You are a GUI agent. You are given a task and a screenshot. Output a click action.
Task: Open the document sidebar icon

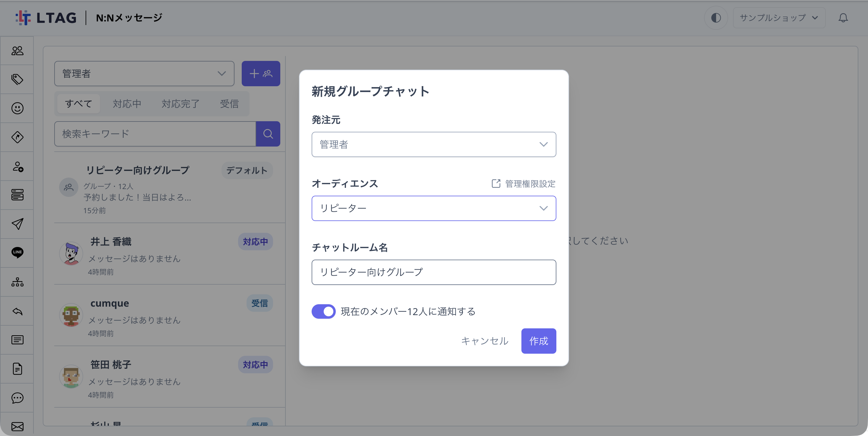[x=17, y=369]
